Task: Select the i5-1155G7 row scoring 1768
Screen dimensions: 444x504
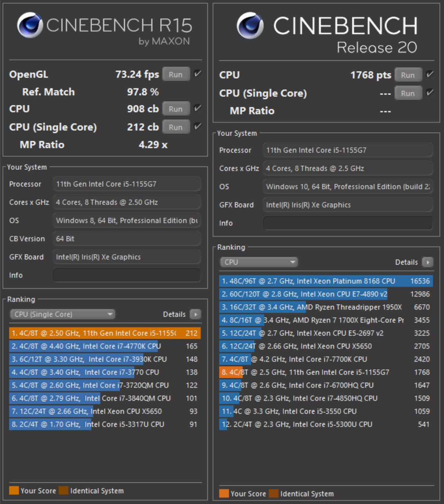Action: pos(326,372)
